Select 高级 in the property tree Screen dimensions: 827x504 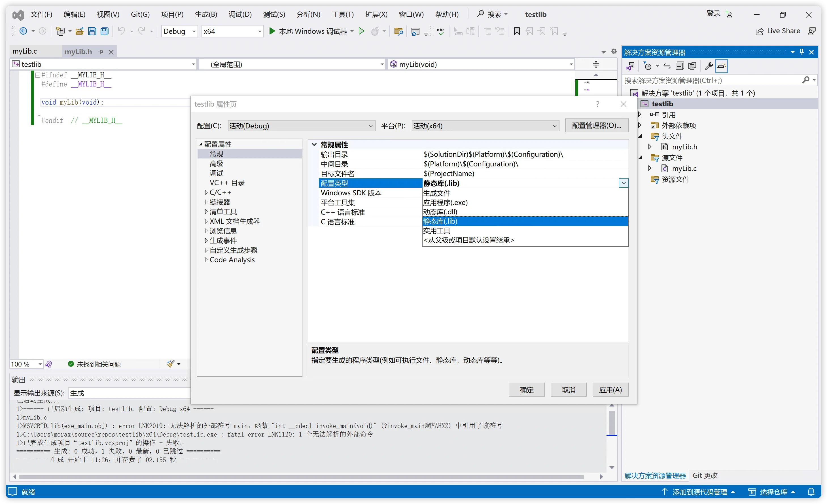tap(216, 164)
